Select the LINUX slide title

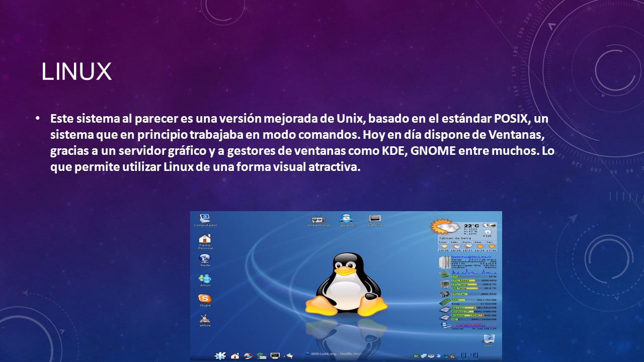76,72
